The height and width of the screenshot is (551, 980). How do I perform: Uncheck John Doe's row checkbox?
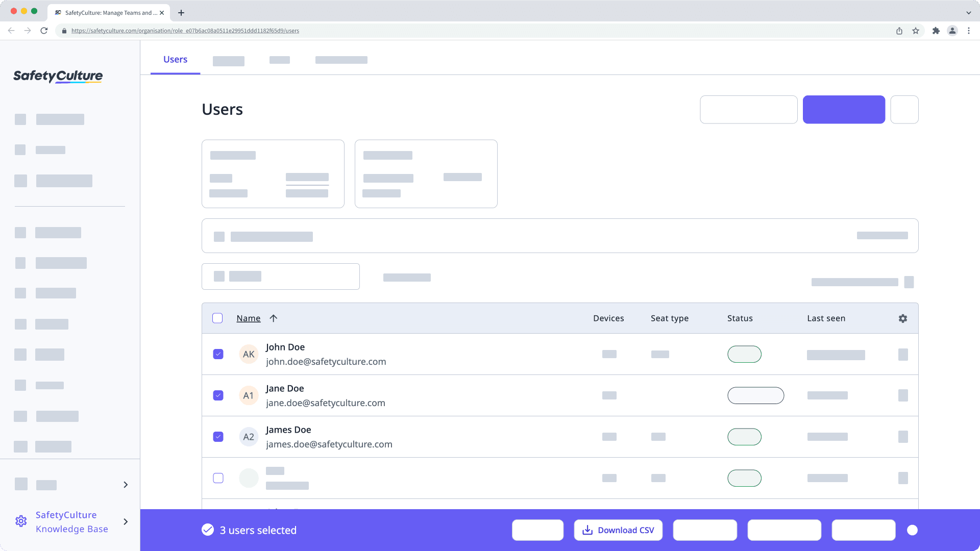(x=218, y=354)
